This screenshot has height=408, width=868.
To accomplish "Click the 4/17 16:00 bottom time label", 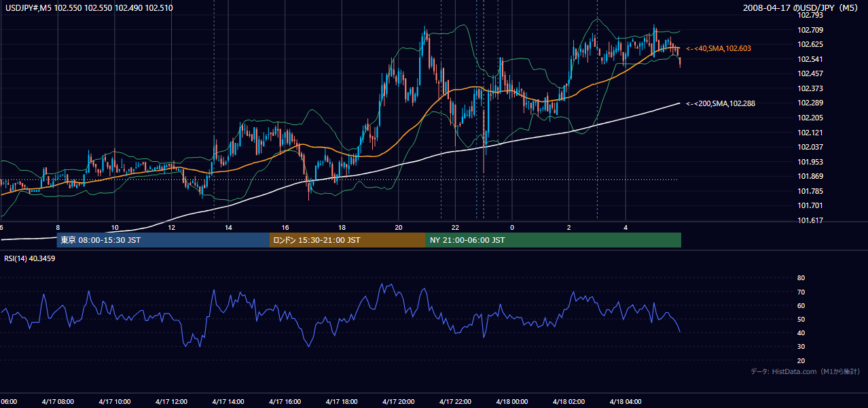I will click(285, 401).
